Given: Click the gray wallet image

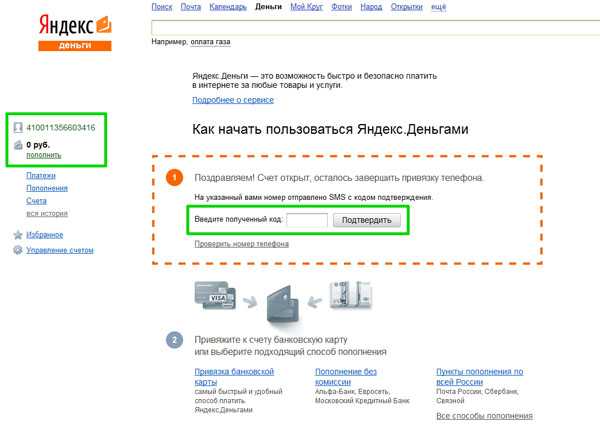Looking at the screenshot, I should 282,304.
